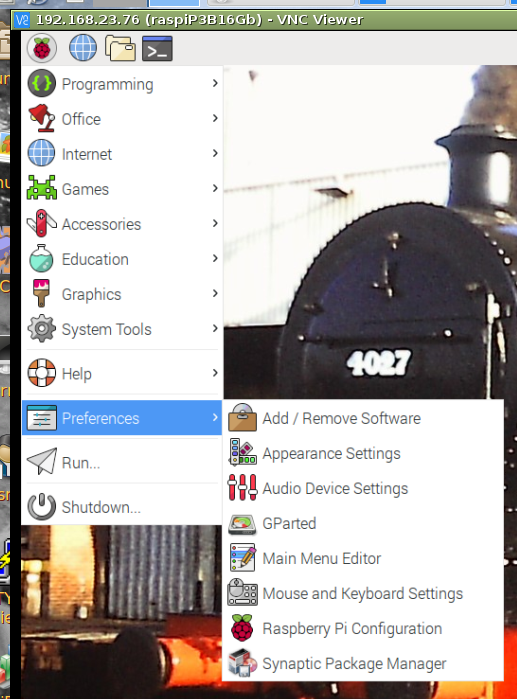Screen dimensions: 517x699
Task: Open Raspberry Pi Configuration
Action: [x=363, y=628]
